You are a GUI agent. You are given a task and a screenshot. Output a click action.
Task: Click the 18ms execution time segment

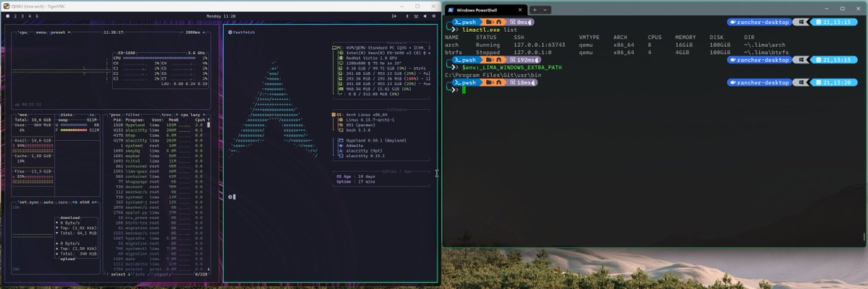click(521, 82)
